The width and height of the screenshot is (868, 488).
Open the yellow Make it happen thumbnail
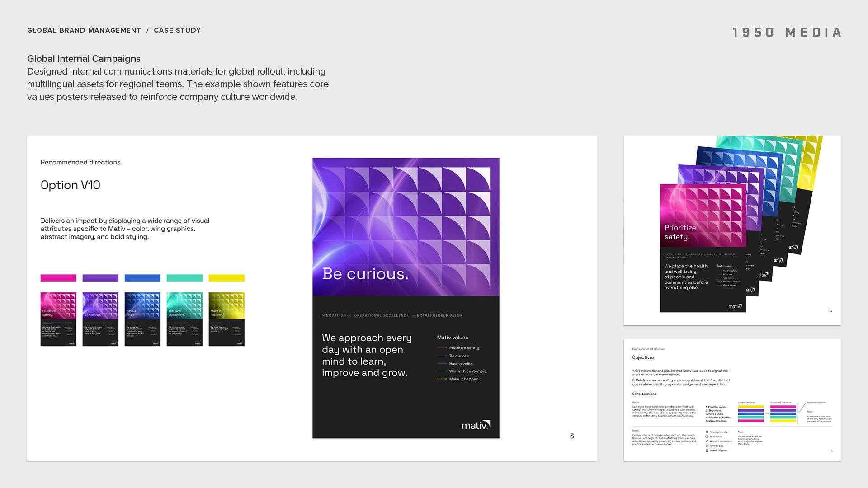[x=226, y=319]
